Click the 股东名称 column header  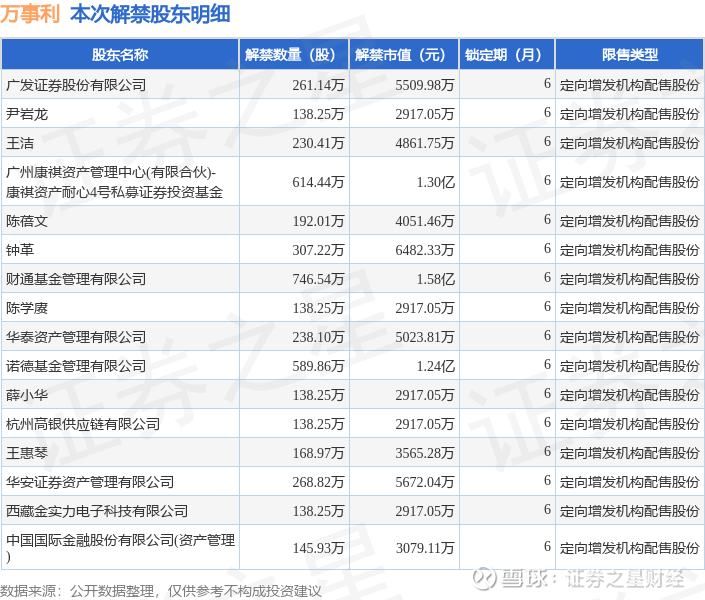120,54
